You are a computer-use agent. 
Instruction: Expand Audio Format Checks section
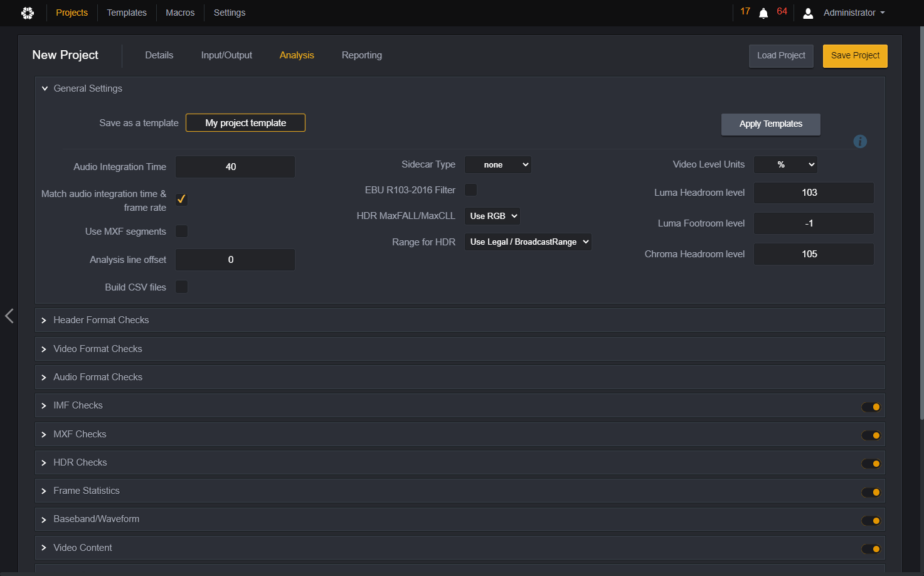click(x=460, y=377)
